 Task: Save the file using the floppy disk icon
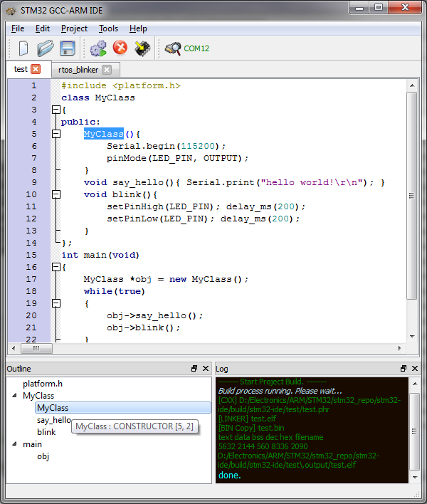click(x=68, y=48)
